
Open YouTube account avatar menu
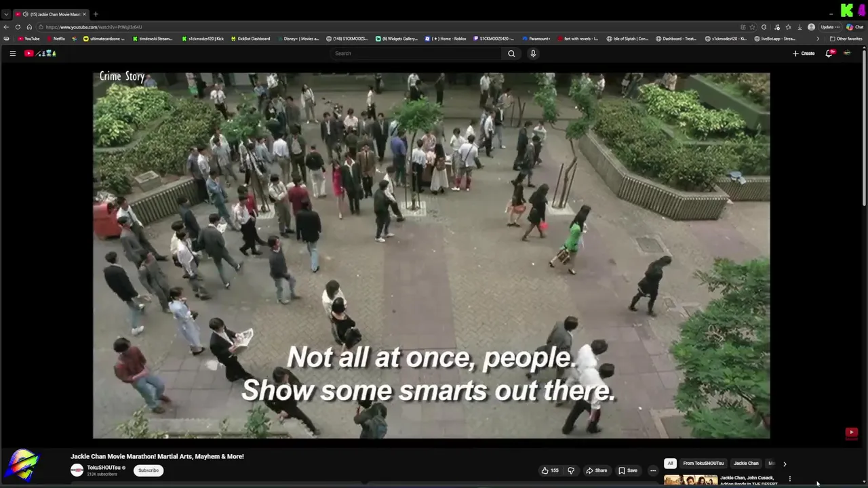[x=847, y=54]
